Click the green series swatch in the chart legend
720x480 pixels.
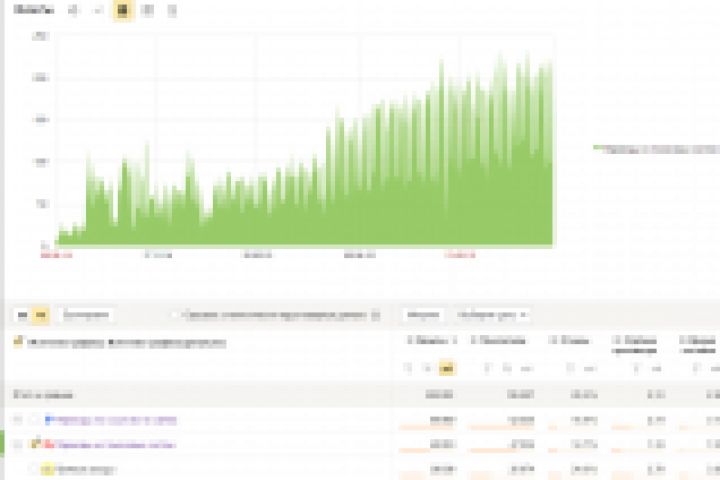point(598,147)
